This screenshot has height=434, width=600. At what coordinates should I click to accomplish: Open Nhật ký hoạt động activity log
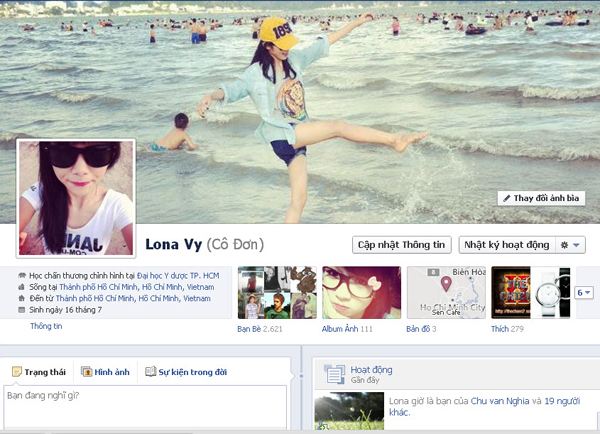click(x=507, y=245)
